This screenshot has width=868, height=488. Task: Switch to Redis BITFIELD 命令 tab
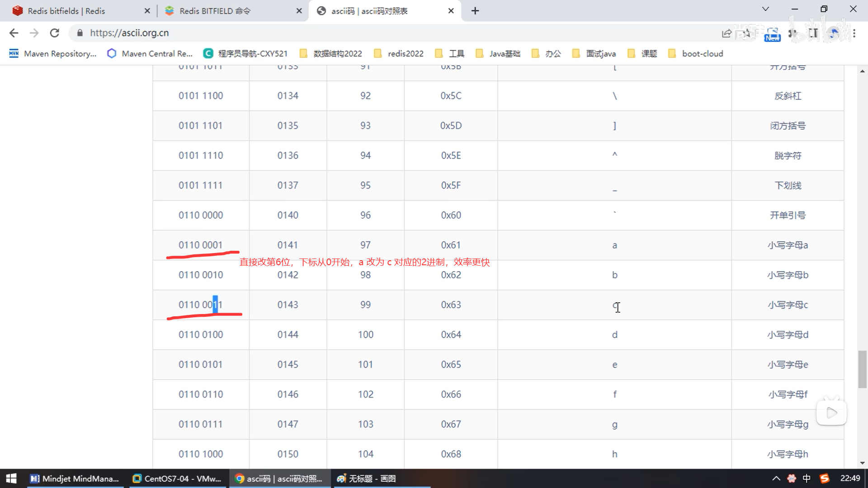[215, 11]
